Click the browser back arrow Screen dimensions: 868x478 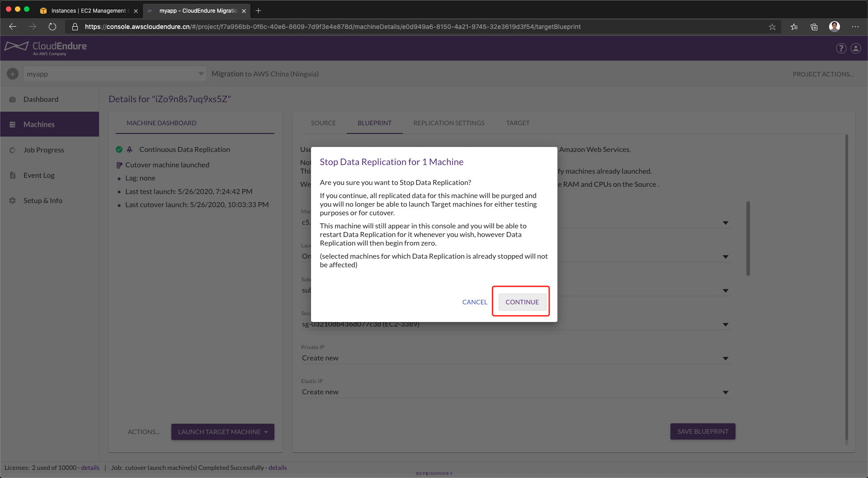coord(13,27)
